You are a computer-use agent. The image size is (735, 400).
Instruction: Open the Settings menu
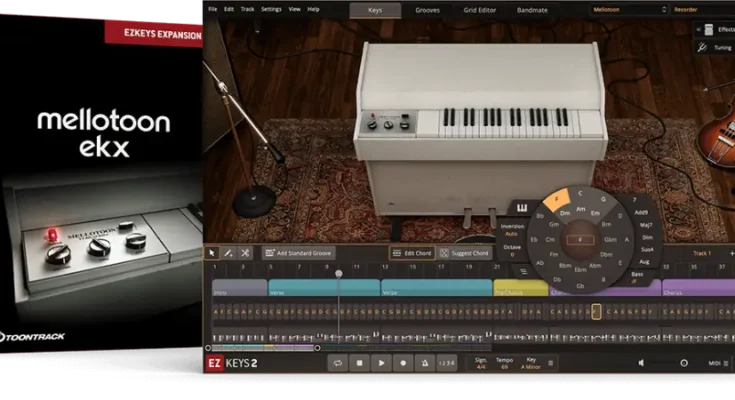[x=271, y=9]
